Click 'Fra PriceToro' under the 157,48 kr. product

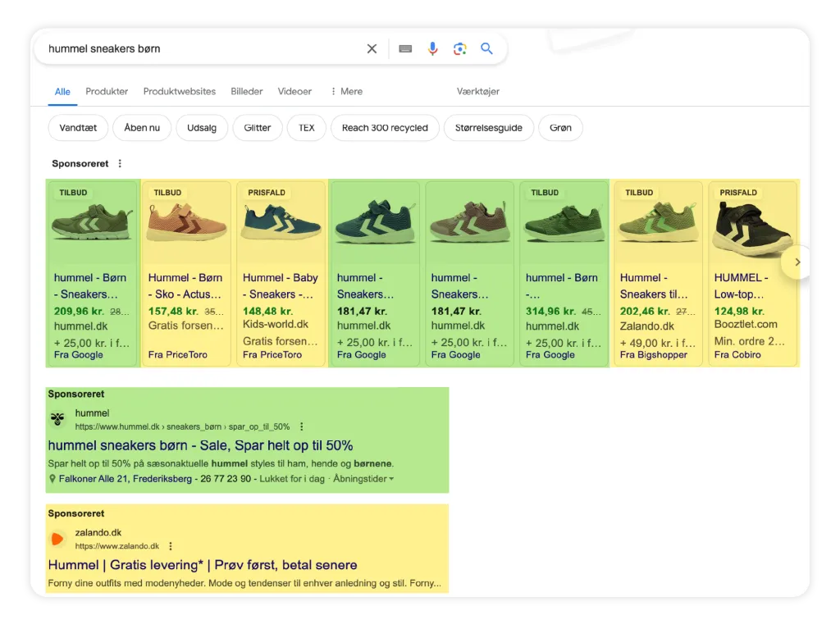tap(178, 354)
